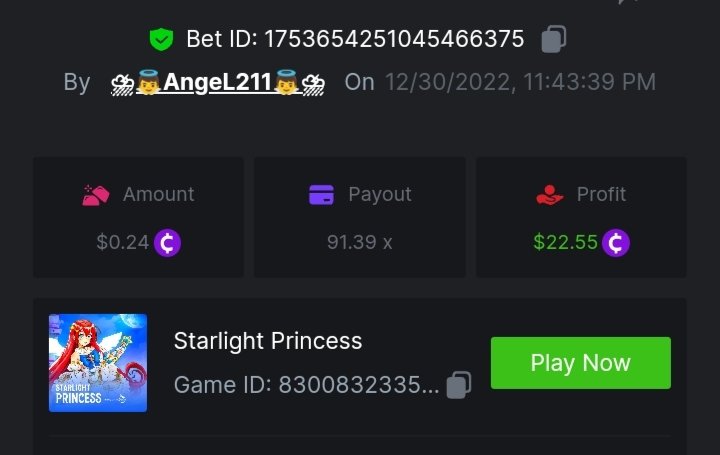Screen dimensions: 720x455
Task: Select the Bet ID number text
Action: (394, 39)
